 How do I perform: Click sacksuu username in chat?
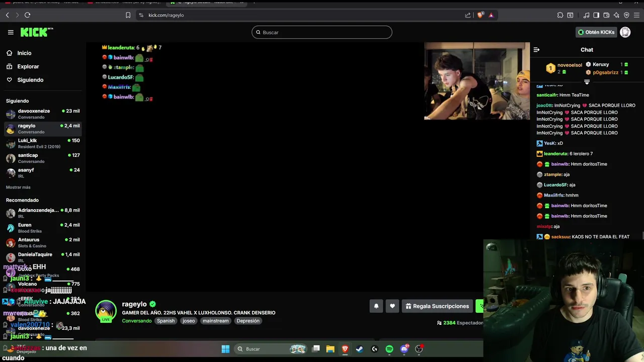(560, 237)
